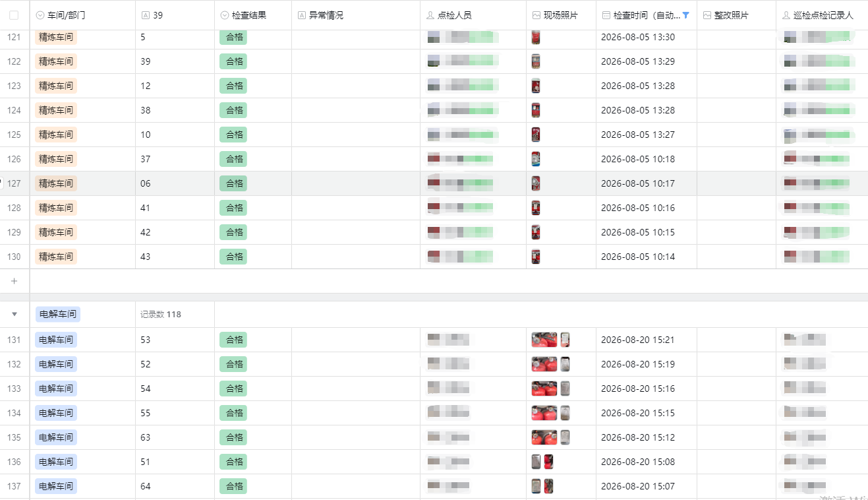Viewport: 868px width, 500px height.
Task: Add new record with plus button
Action: [x=14, y=281]
